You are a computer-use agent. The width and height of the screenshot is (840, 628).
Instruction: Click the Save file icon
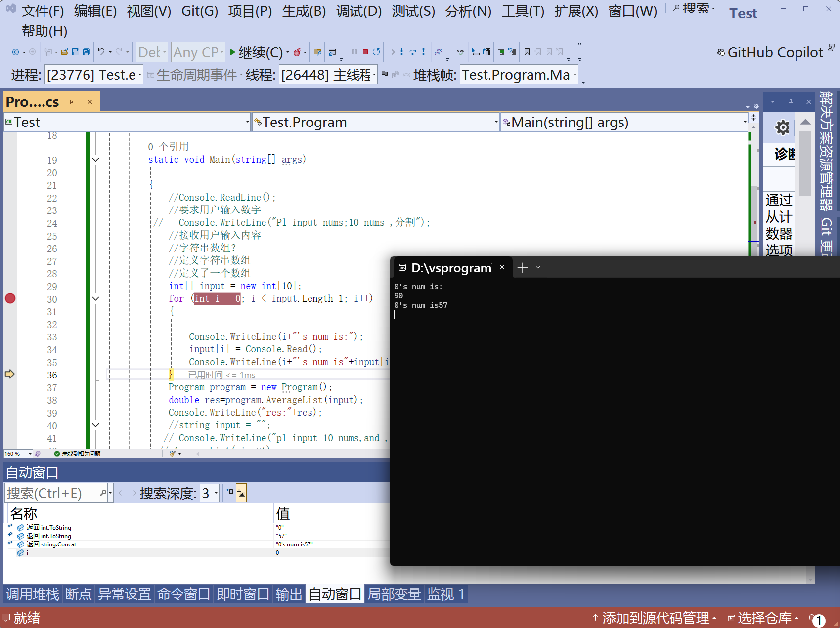pos(76,52)
